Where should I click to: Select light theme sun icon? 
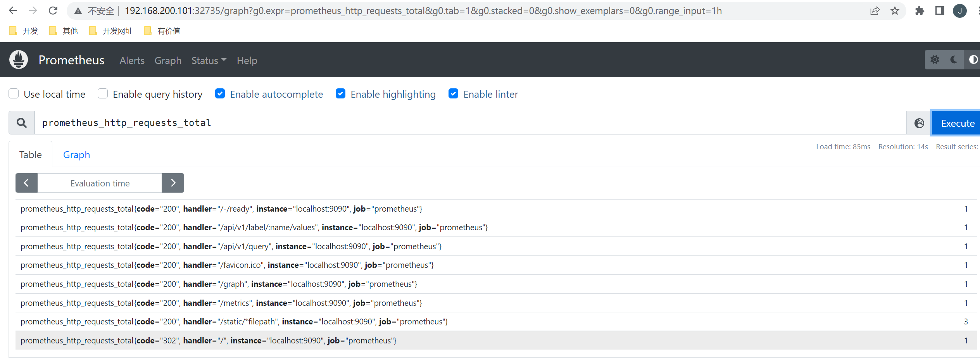click(935, 60)
